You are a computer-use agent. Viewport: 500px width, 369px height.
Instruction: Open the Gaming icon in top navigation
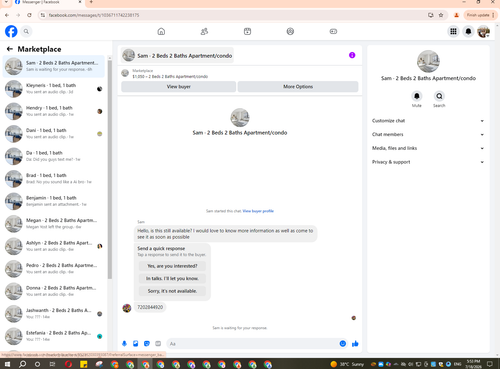click(333, 31)
